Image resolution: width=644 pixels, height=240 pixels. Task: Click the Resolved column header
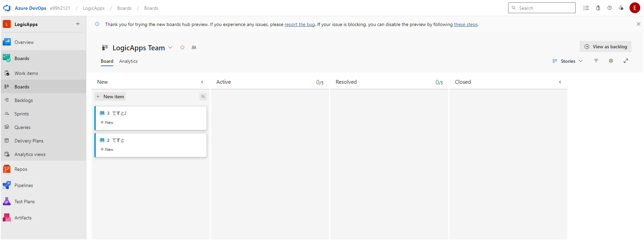[346, 82]
